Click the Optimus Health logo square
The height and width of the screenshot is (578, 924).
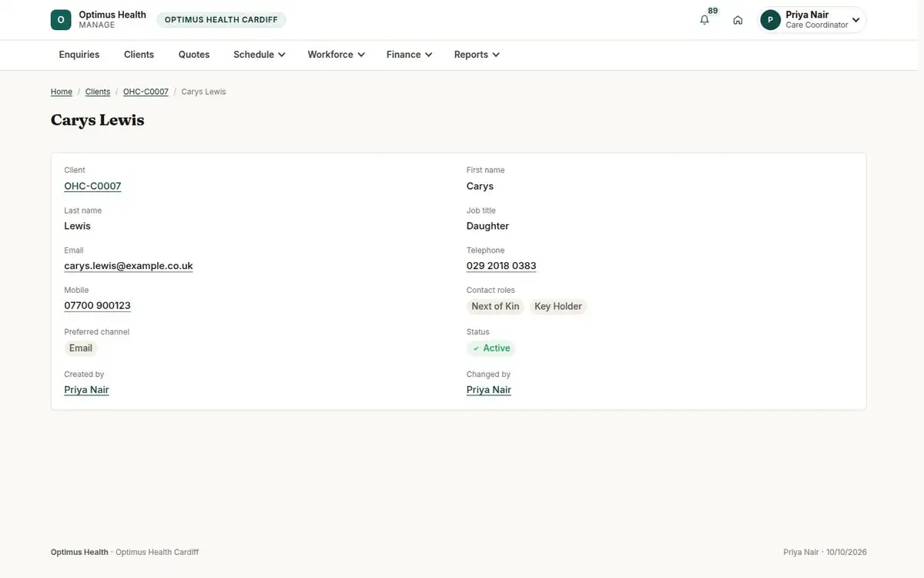pos(61,20)
